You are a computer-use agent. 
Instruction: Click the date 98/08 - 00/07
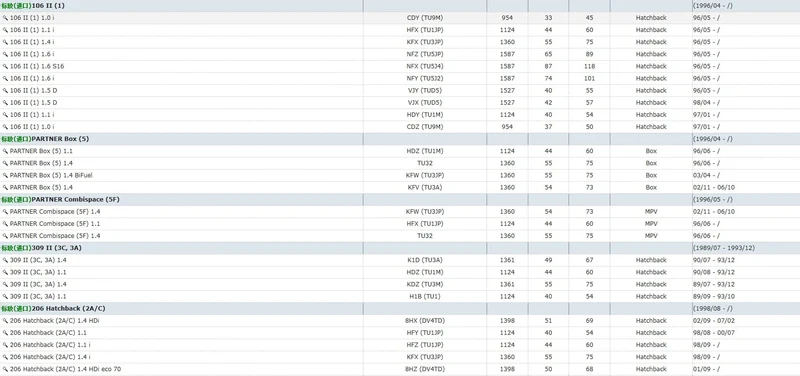[713, 333]
